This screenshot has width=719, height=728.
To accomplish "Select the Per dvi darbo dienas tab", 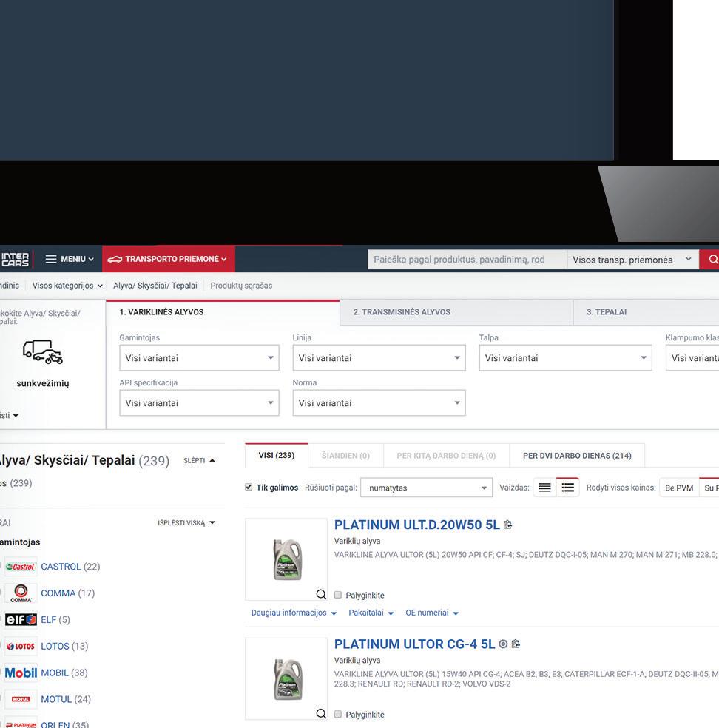I will [577, 456].
